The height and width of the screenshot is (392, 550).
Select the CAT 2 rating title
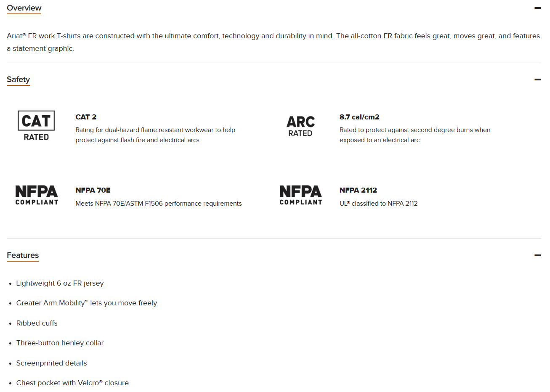86,117
